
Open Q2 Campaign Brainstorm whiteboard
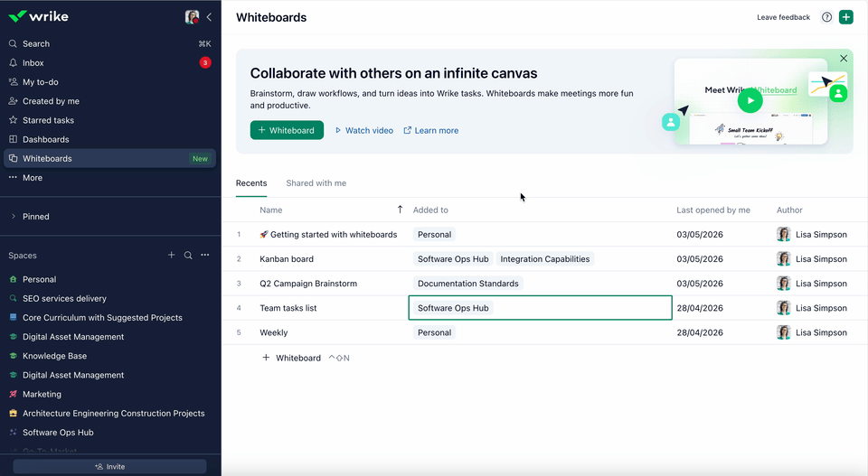pyautogui.click(x=308, y=284)
